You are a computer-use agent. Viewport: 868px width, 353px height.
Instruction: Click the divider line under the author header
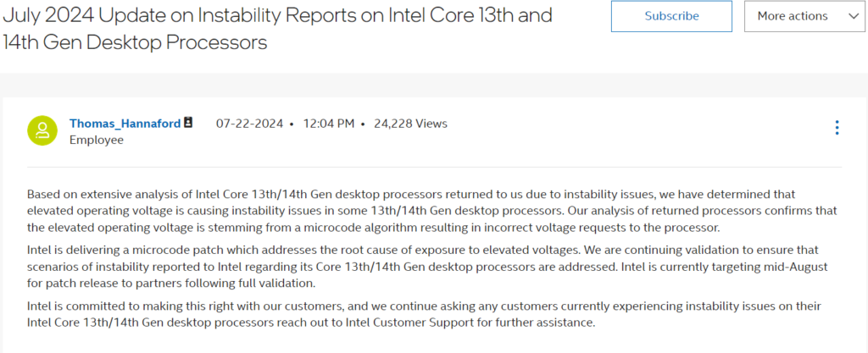(x=434, y=167)
